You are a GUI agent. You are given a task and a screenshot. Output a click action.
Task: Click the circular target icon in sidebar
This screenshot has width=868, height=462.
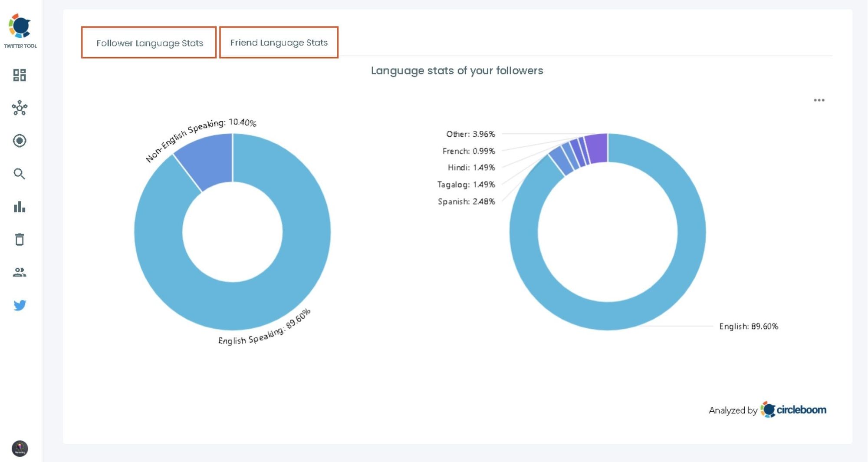point(19,141)
